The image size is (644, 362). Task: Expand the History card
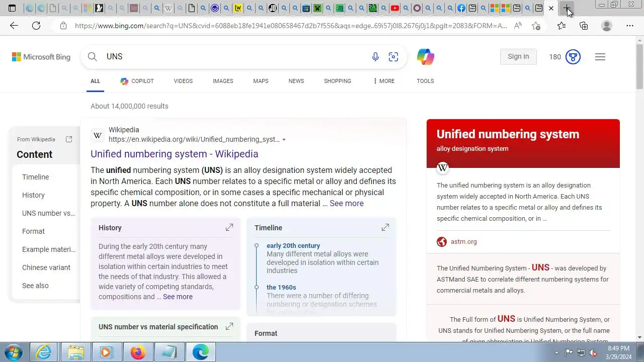coord(229,228)
